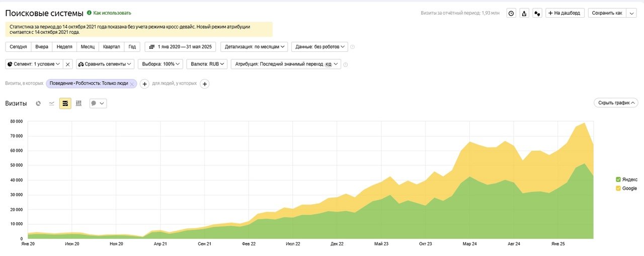The width and height of the screenshot is (644, 256).
Task: Open report history clock icon
Action: [x=511, y=14]
